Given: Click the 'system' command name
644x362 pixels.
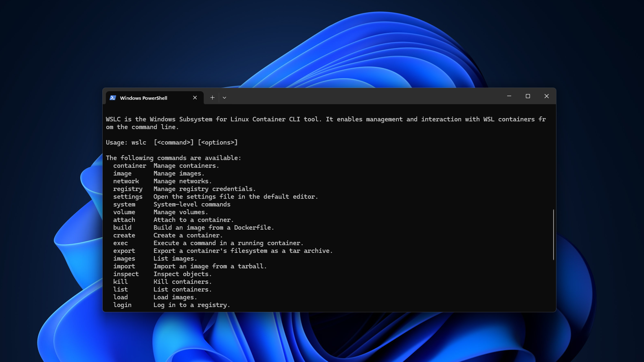Looking at the screenshot, I should tap(124, 204).
